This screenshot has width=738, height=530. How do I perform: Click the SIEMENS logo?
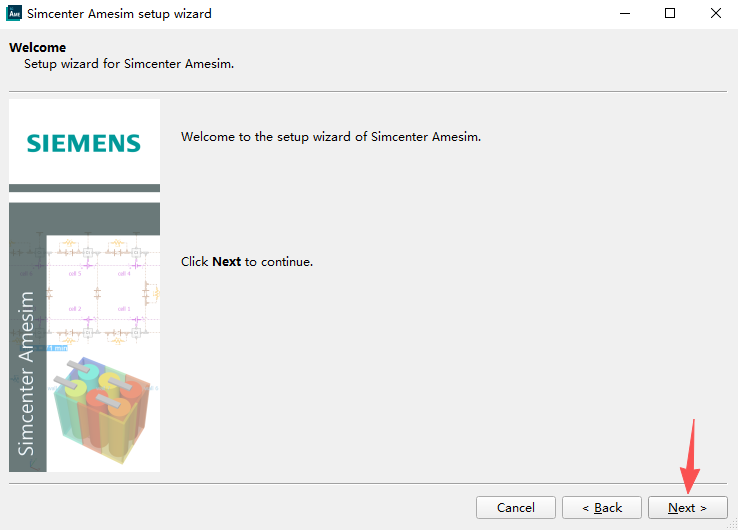[x=84, y=142]
